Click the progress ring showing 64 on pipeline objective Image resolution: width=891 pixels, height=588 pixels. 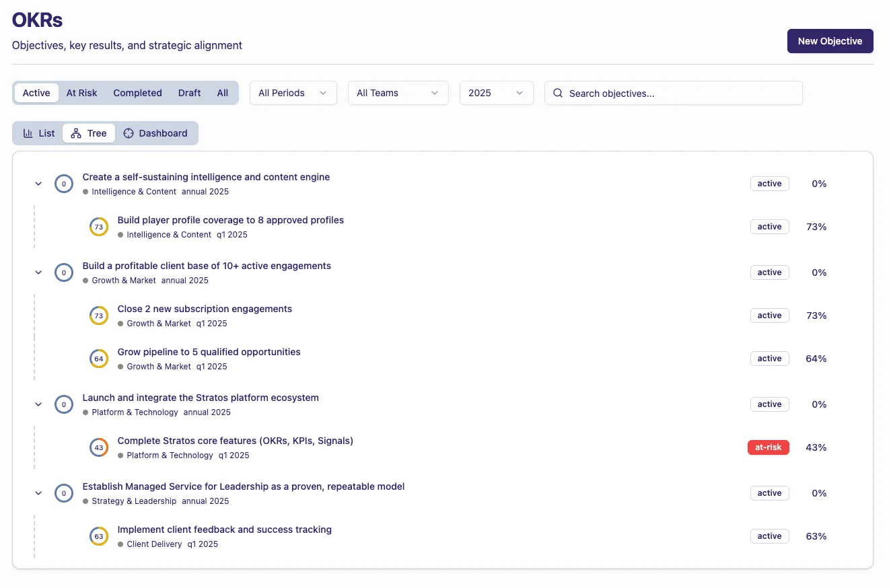(99, 359)
